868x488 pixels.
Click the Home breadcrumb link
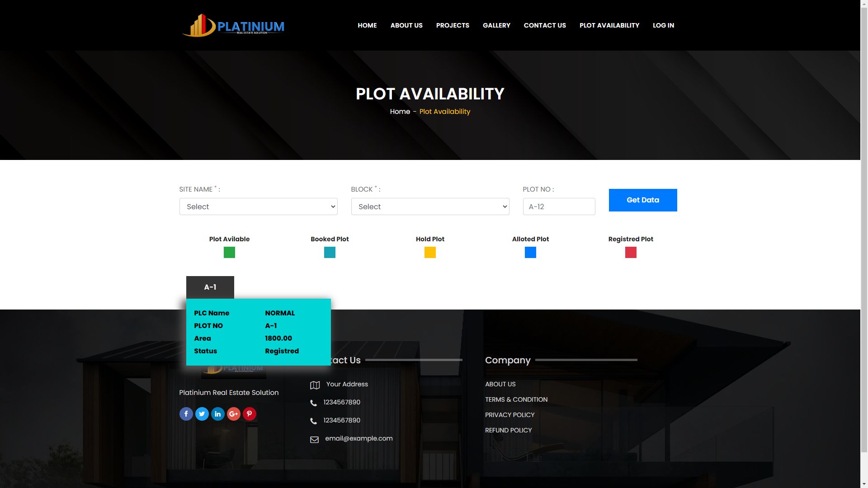(400, 112)
